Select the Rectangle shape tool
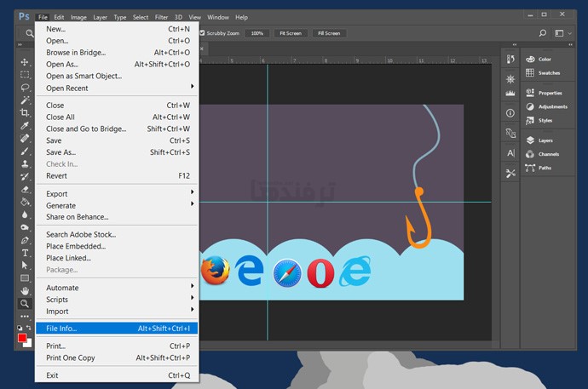588x389 pixels. pos(25,277)
